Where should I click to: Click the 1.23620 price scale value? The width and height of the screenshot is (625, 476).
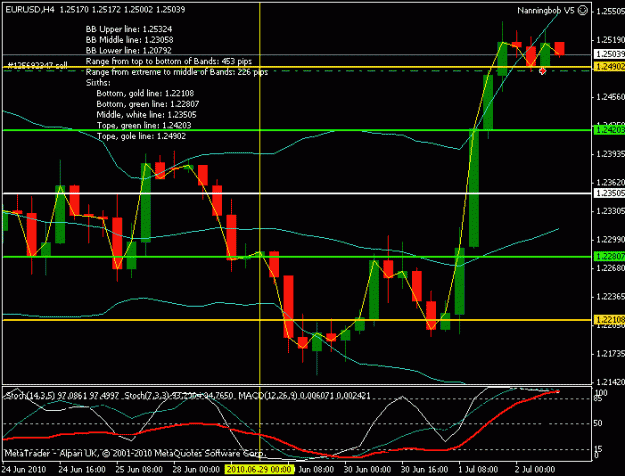tap(610, 183)
